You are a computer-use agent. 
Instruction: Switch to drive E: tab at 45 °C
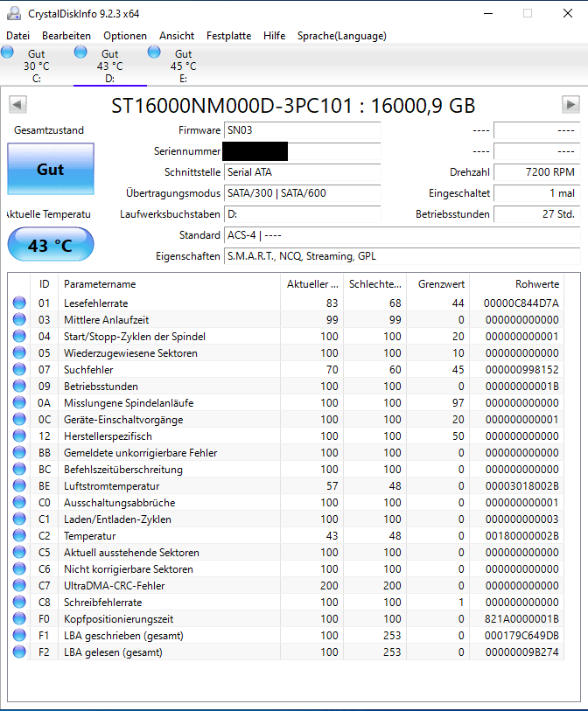click(184, 66)
